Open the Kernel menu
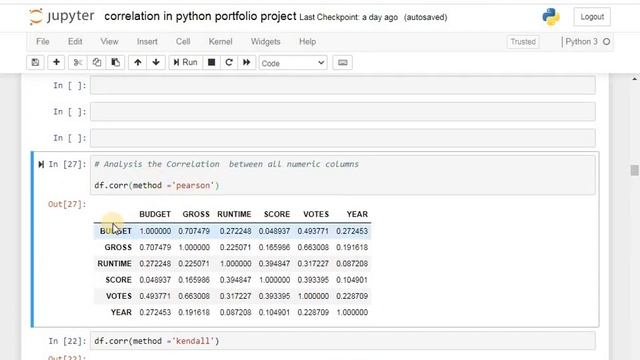The height and width of the screenshot is (360, 640). point(220,42)
